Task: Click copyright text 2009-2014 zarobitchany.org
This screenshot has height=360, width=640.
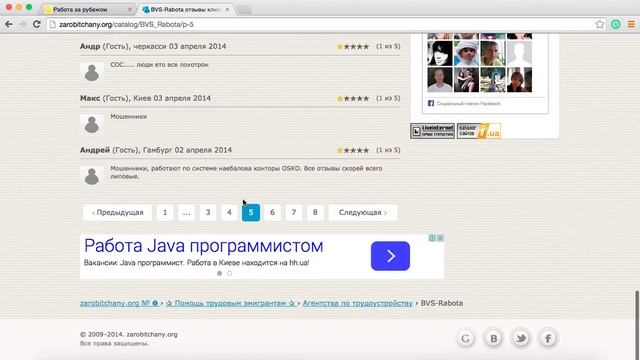Action: (129, 334)
